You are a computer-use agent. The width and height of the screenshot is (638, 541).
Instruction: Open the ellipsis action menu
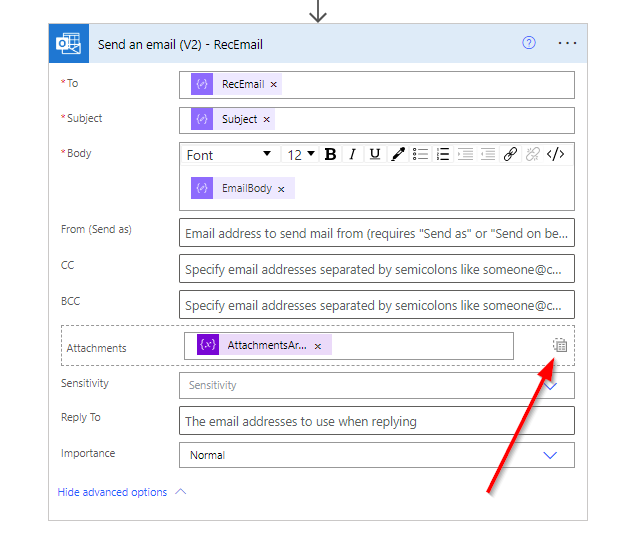[x=567, y=43]
